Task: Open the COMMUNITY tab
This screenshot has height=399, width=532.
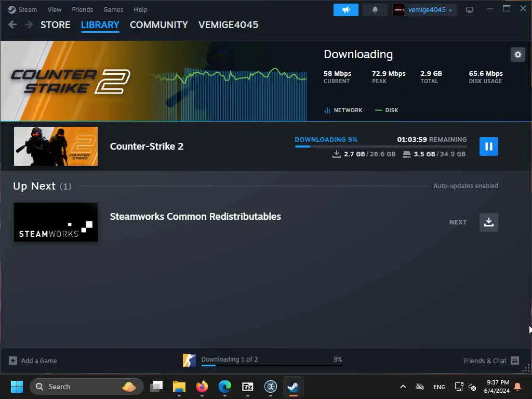Action: click(159, 25)
